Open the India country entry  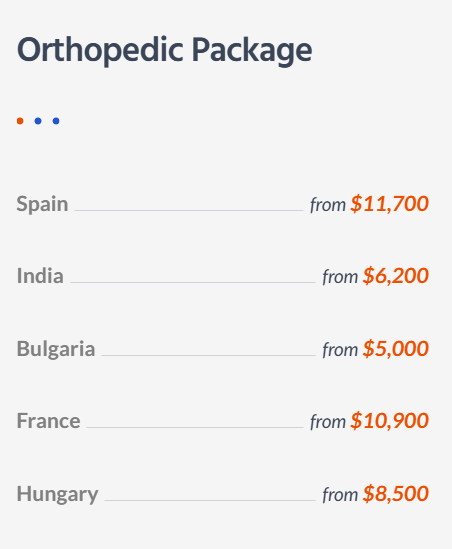(40, 276)
